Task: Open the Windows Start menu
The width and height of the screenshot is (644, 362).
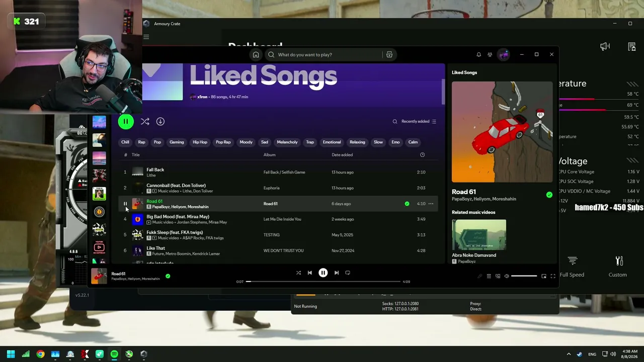Action: [x=11, y=354]
